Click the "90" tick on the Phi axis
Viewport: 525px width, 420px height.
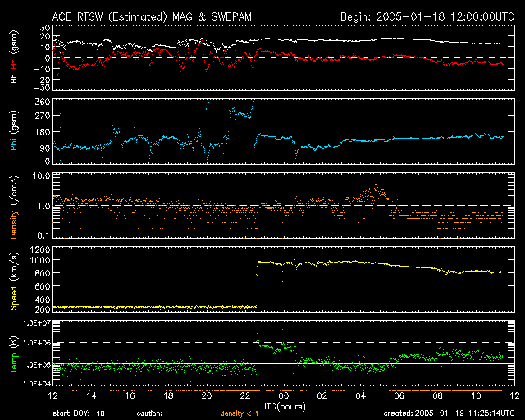(45, 148)
